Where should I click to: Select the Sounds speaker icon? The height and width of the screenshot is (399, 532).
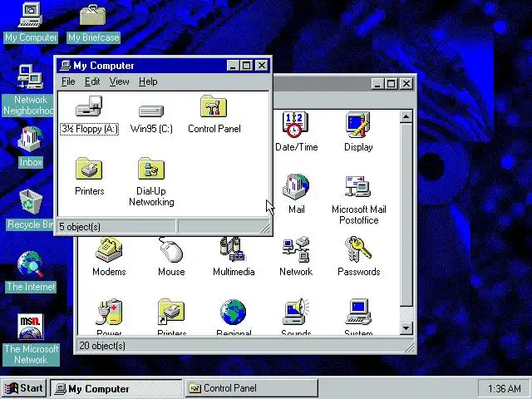click(x=296, y=312)
